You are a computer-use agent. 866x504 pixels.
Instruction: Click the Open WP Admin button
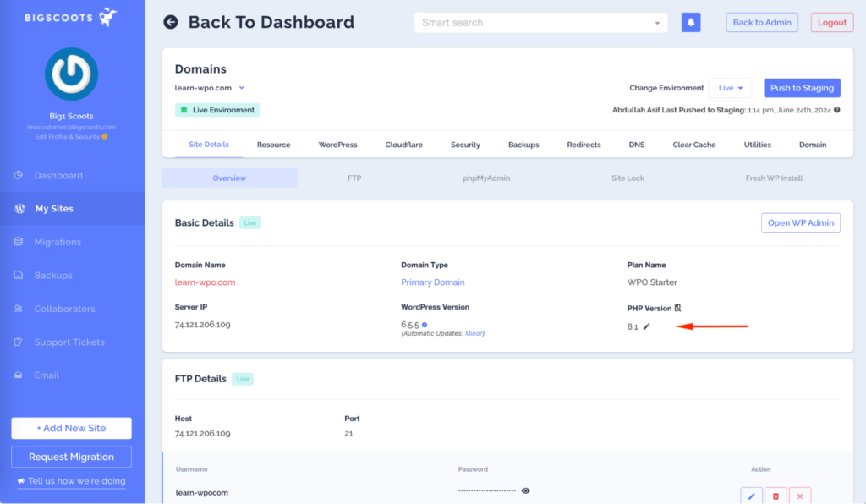pyautogui.click(x=800, y=222)
